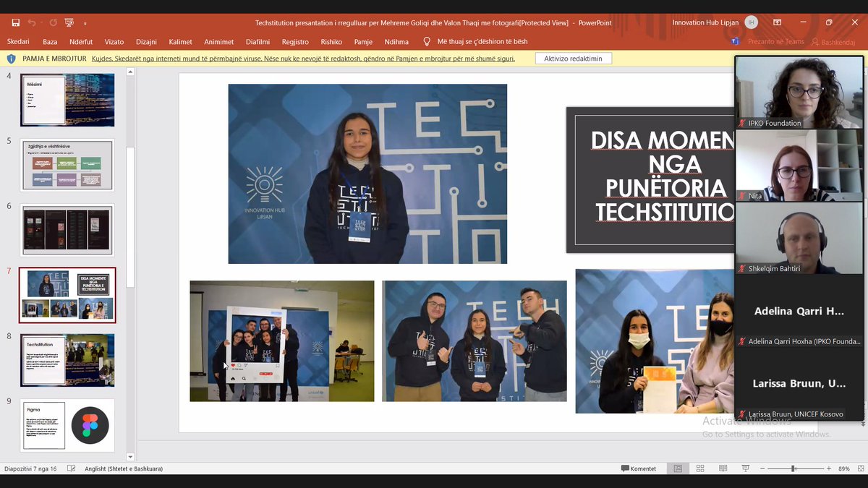Click the Komentet button in status bar

click(639, 468)
